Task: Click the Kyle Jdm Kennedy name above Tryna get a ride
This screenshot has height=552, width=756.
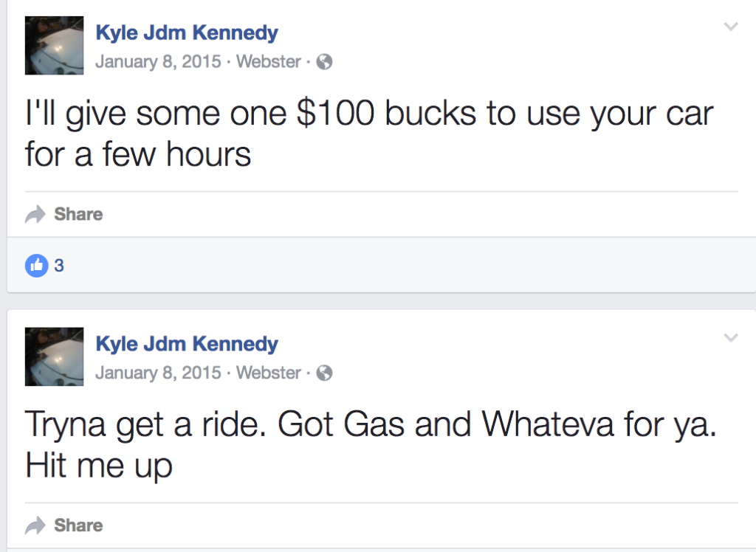Action: click(187, 344)
